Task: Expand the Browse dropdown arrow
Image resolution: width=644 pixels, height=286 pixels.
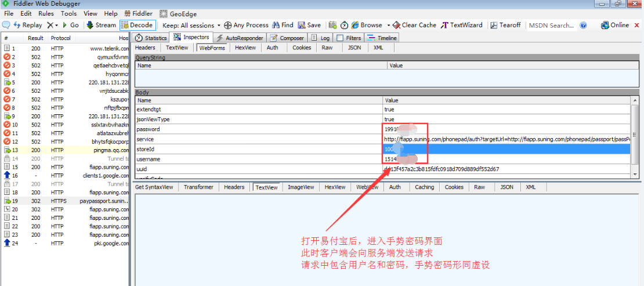Action: coord(388,26)
